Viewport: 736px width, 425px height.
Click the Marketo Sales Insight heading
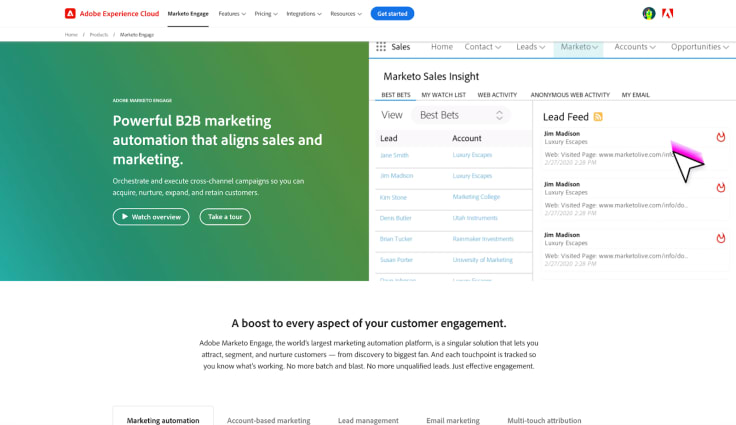[431, 77]
